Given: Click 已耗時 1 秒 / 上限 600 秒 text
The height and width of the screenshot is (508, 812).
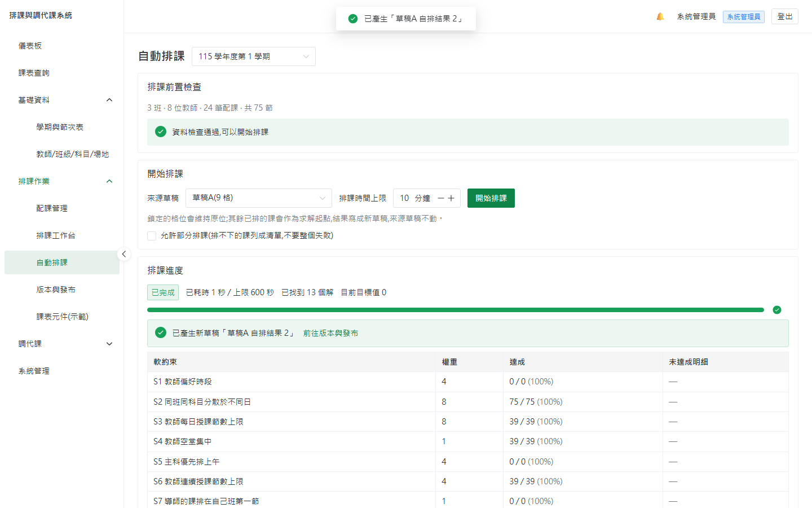Looking at the screenshot, I should point(230,292).
